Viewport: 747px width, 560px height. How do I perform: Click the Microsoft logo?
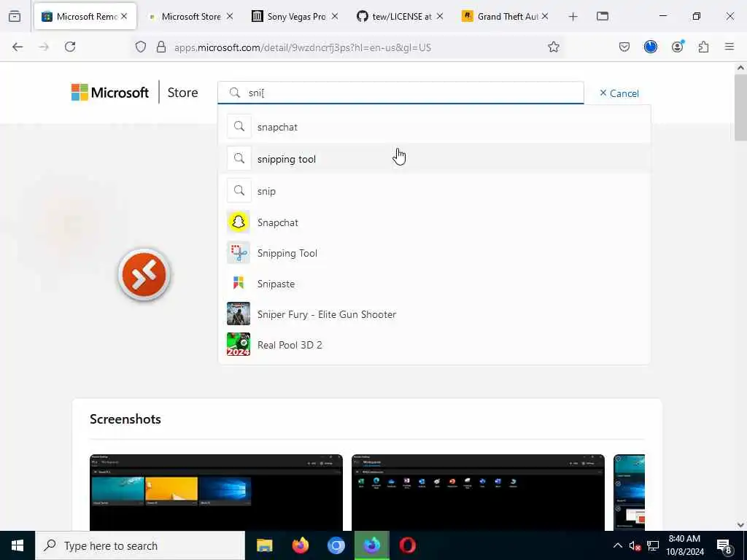pyautogui.click(x=110, y=93)
